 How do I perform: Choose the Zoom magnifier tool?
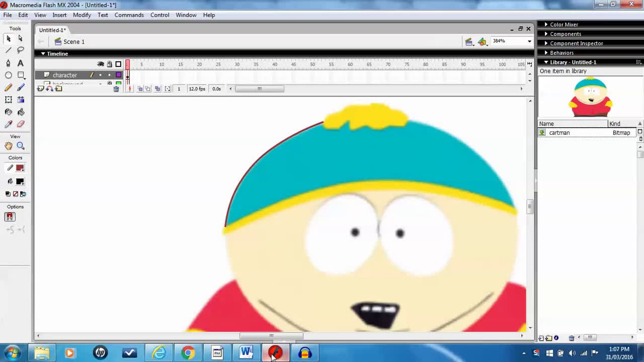pos(21,146)
